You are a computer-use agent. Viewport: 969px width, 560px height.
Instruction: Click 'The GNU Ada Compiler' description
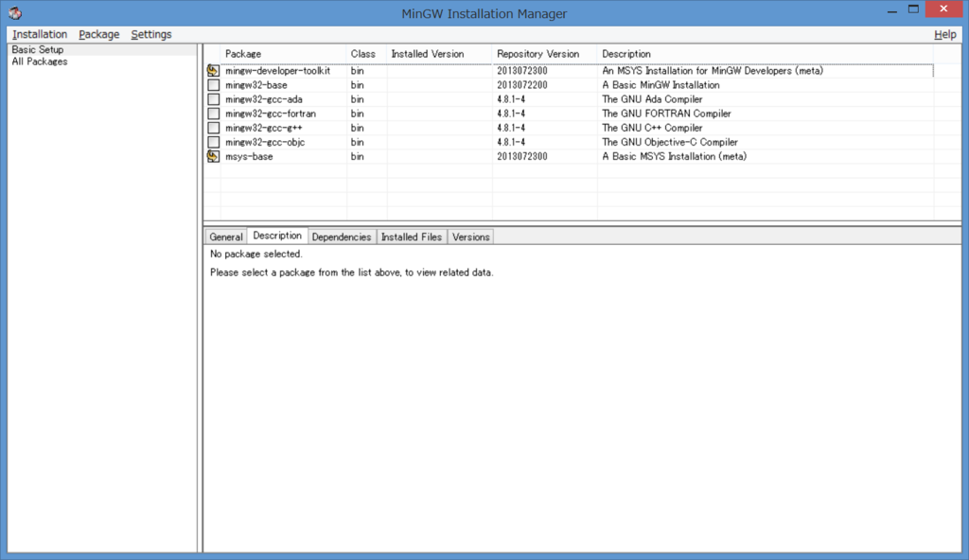pos(652,99)
